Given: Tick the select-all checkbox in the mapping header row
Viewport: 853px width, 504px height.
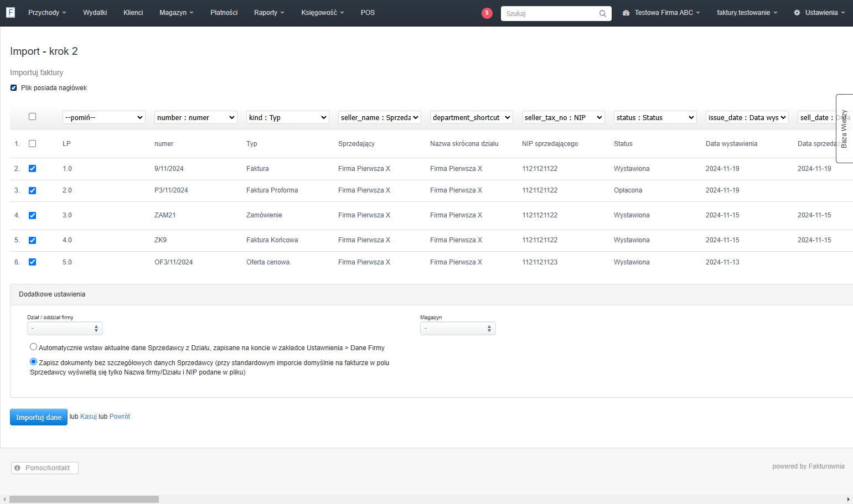Looking at the screenshot, I should point(32,117).
